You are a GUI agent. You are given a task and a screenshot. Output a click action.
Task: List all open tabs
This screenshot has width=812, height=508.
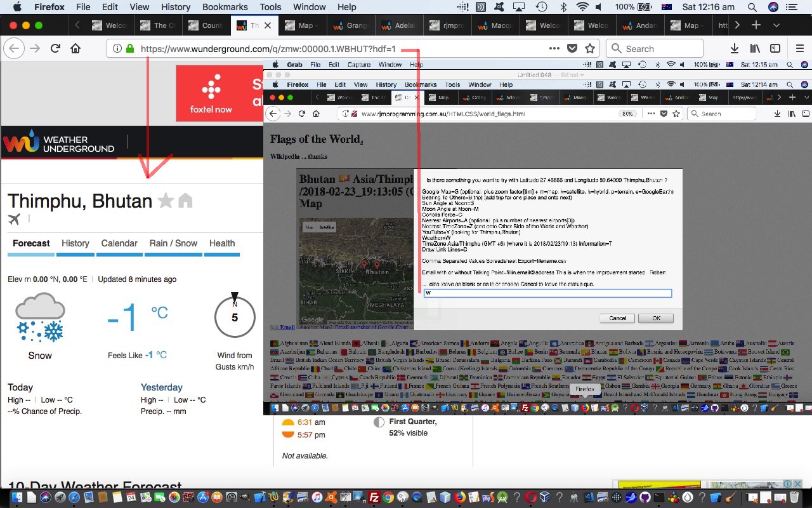[776, 25]
